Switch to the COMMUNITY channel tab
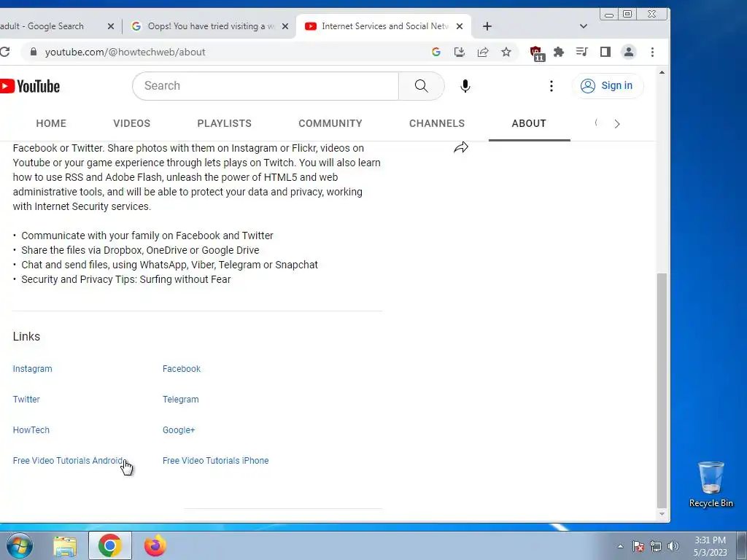Image resolution: width=747 pixels, height=560 pixels. (330, 123)
